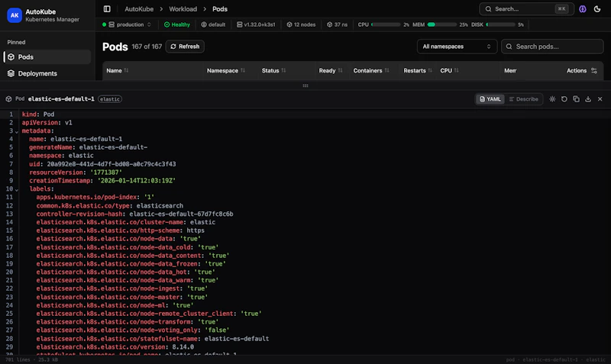
Task: Toggle editor light theme sun icon
Action: (x=552, y=99)
